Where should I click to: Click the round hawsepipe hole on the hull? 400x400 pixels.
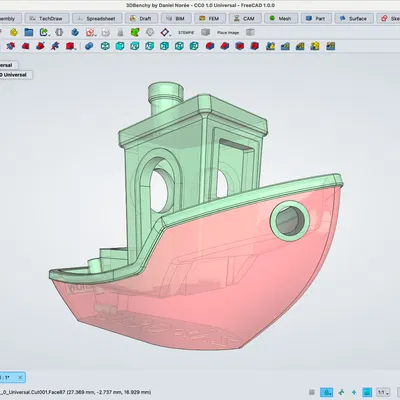click(290, 220)
